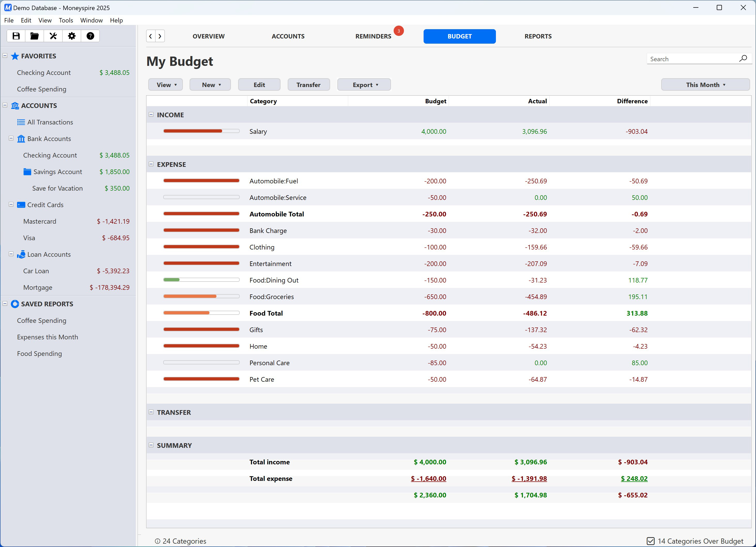This screenshot has height=547, width=756.
Task: Open settings via the gear icon
Action: tap(72, 36)
